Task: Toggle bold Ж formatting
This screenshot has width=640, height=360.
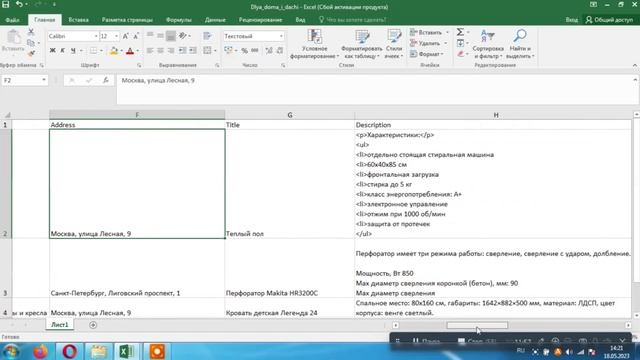Action: (x=52, y=51)
